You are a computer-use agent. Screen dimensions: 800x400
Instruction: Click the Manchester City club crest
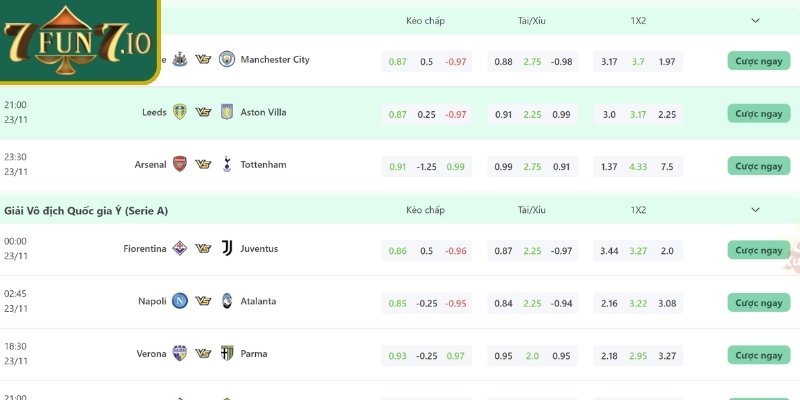pyautogui.click(x=226, y=60)
